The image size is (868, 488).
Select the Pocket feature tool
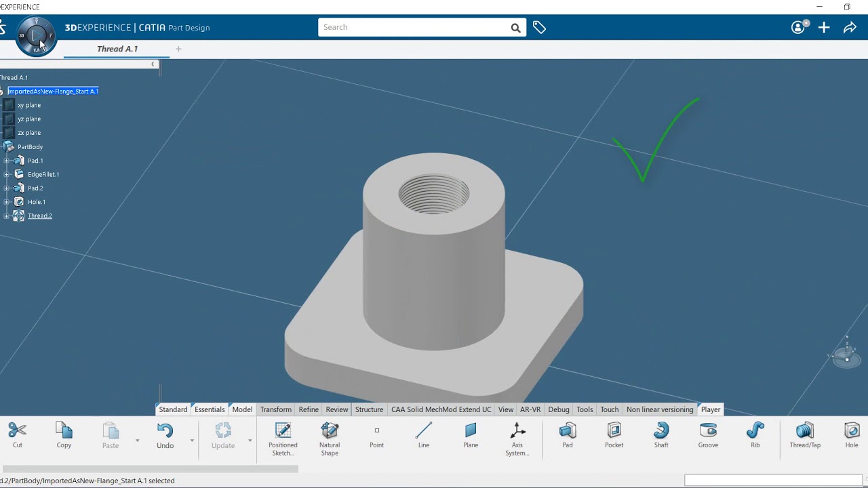click(x=614, y=434)
